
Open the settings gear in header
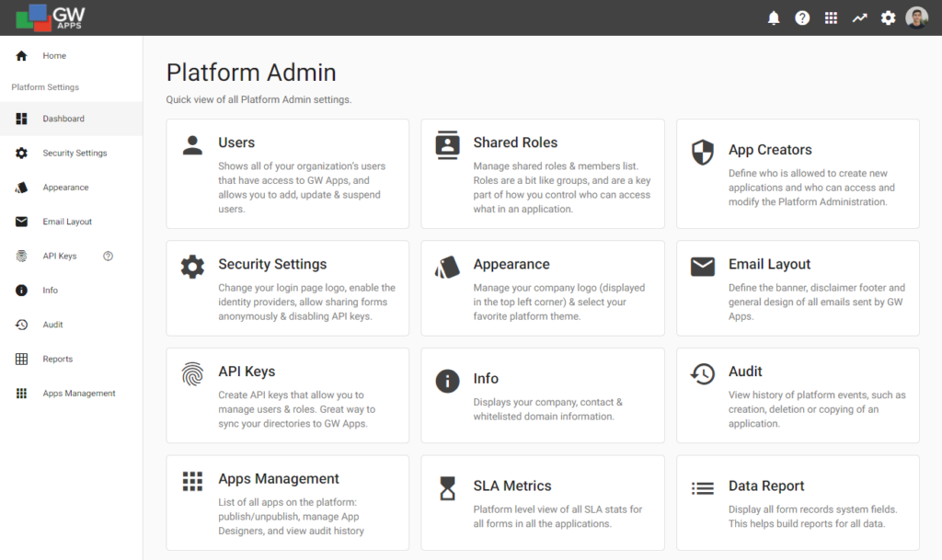point(888,18)
